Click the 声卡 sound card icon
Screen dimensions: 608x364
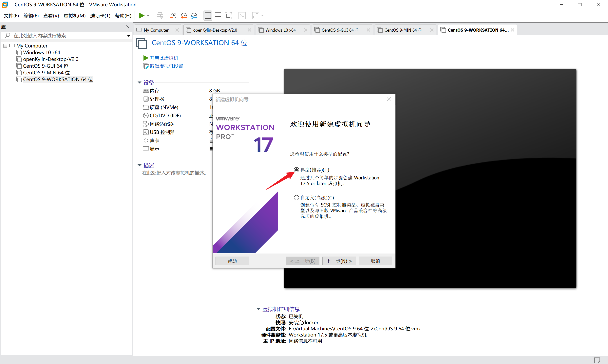click(146, 140)
